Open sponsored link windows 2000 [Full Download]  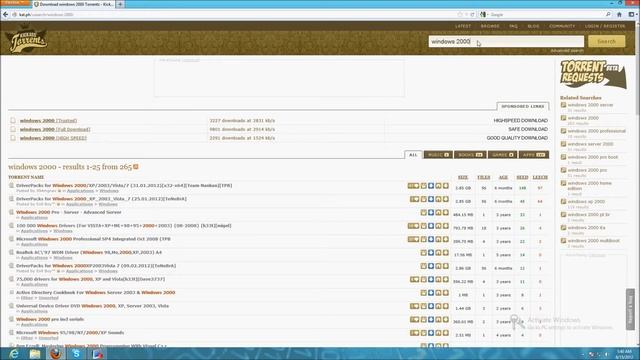click(55, 129)
